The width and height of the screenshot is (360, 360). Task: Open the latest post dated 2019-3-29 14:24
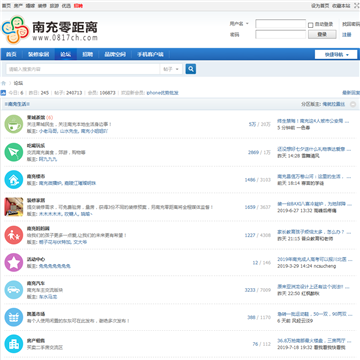click(x=314, y=259)
